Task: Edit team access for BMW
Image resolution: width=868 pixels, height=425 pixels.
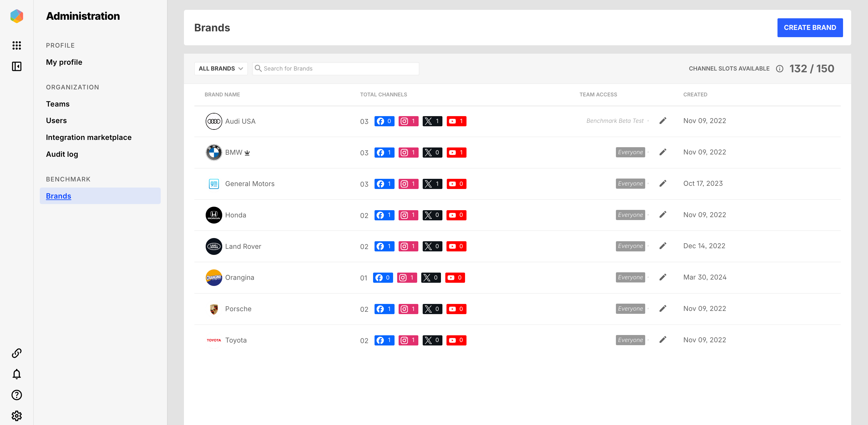Action: [663, 152]
